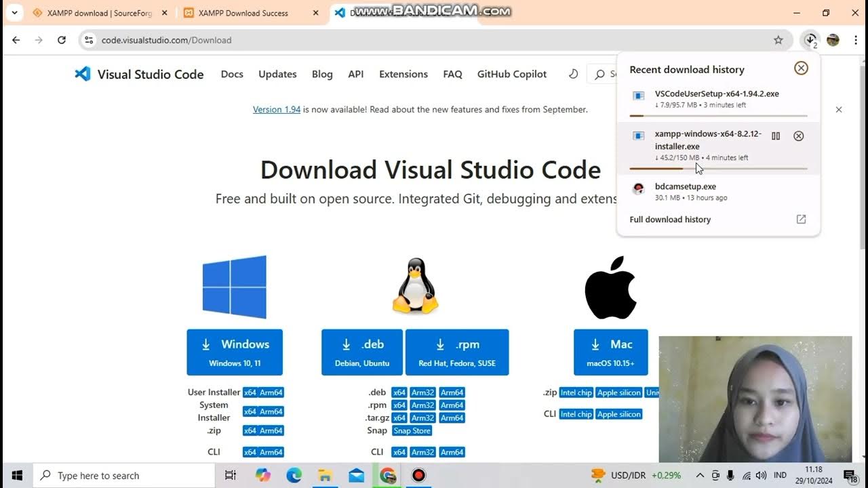This screenshot has width=868, height=488.
Task: Open the Windows Start menu
Action: click(x=17, y=476)
